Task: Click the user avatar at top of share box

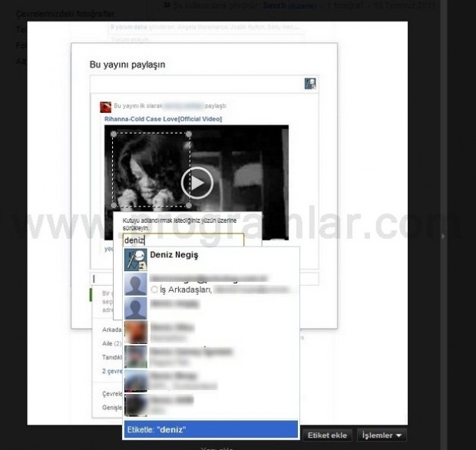Action: tap(310, 84)
